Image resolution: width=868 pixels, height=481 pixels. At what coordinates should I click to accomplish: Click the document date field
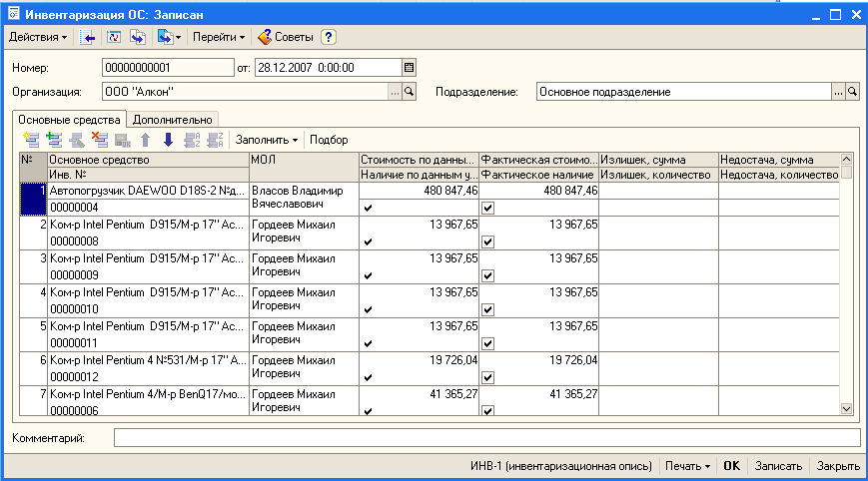click(329, 68)
